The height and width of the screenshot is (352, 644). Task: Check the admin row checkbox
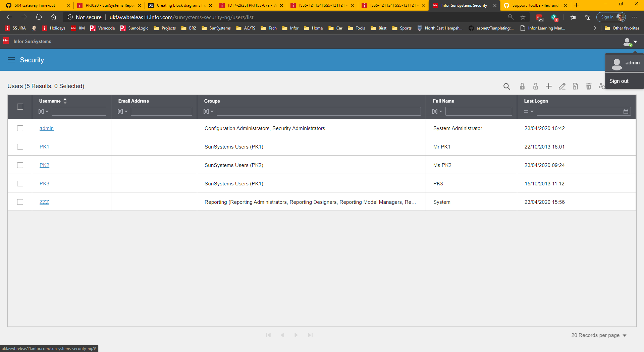click(20, 128)
